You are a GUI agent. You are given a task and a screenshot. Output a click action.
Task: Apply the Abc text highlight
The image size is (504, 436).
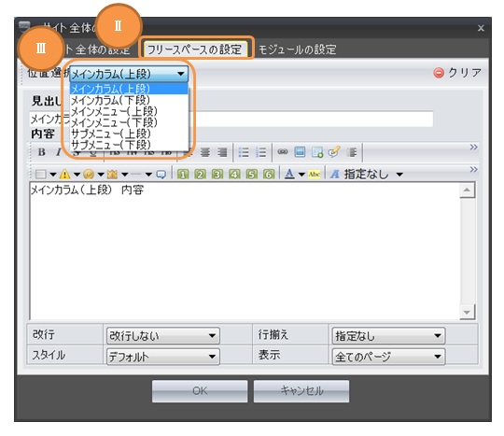314,175
